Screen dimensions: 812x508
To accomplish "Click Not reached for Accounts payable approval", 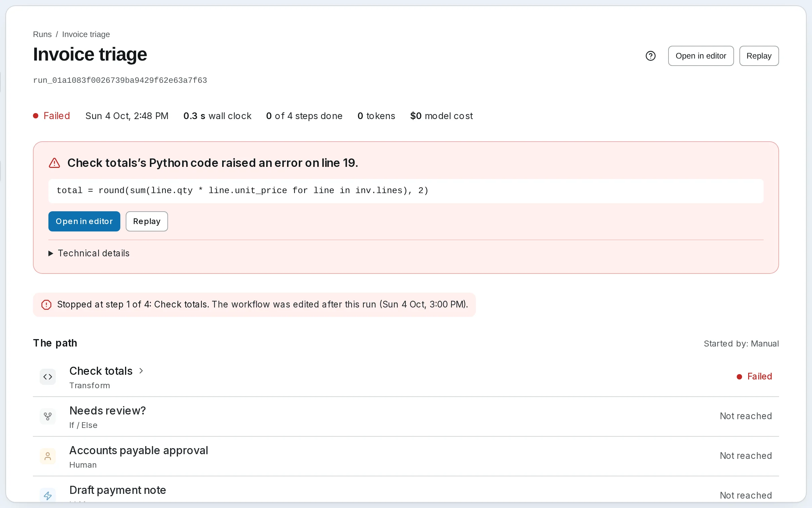I will [746, 456].
